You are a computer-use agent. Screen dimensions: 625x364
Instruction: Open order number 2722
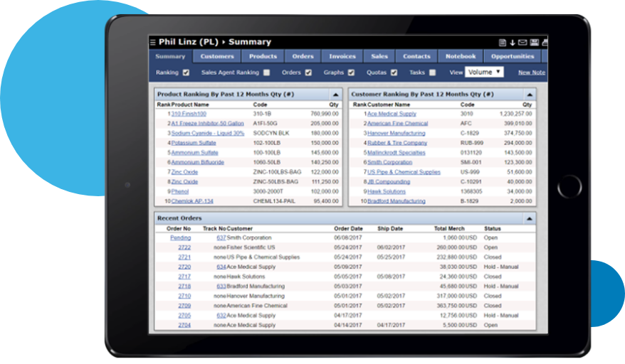[184, 247]
